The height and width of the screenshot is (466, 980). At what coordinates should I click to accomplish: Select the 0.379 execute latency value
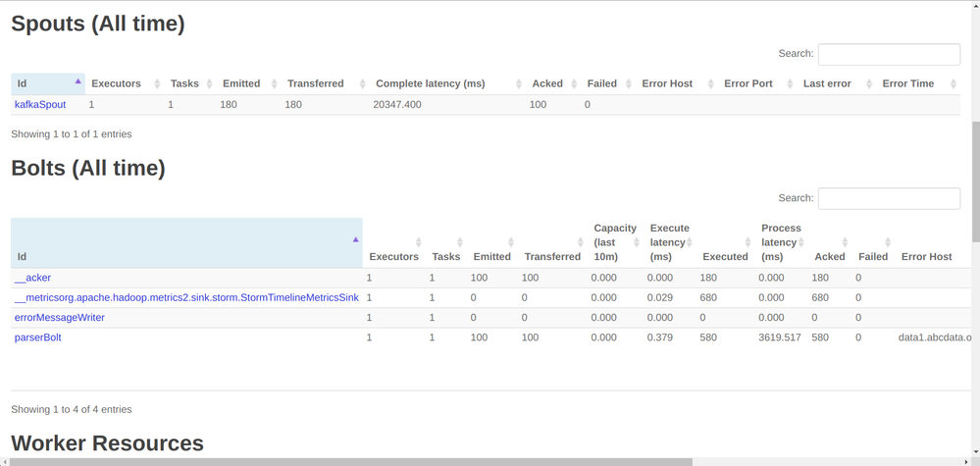click(x=659, y=337)
